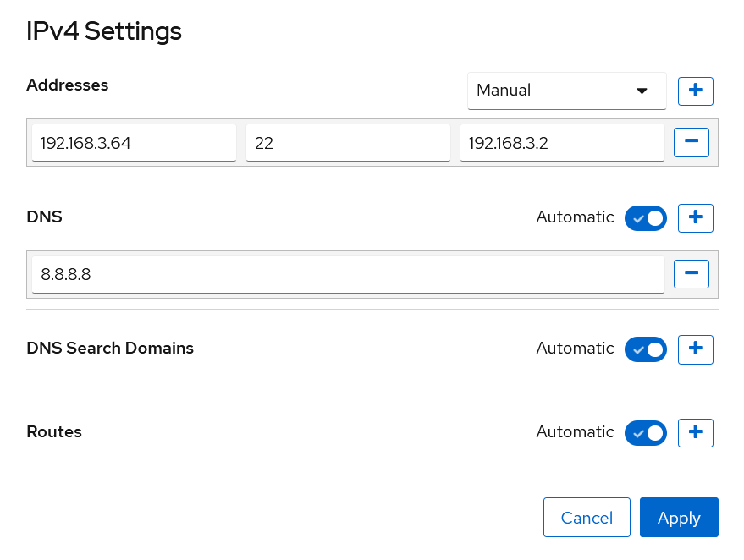Screen dimensions: 744x560
Task: Edit the IP address field 192.168.3.64
Action: [x=134, y=143]
